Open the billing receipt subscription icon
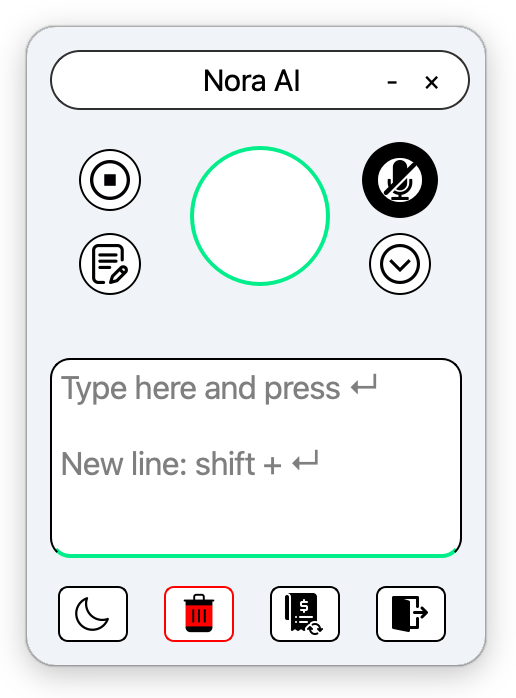The height and width of the screenshot is (698, 516). [x=305, y=614]
